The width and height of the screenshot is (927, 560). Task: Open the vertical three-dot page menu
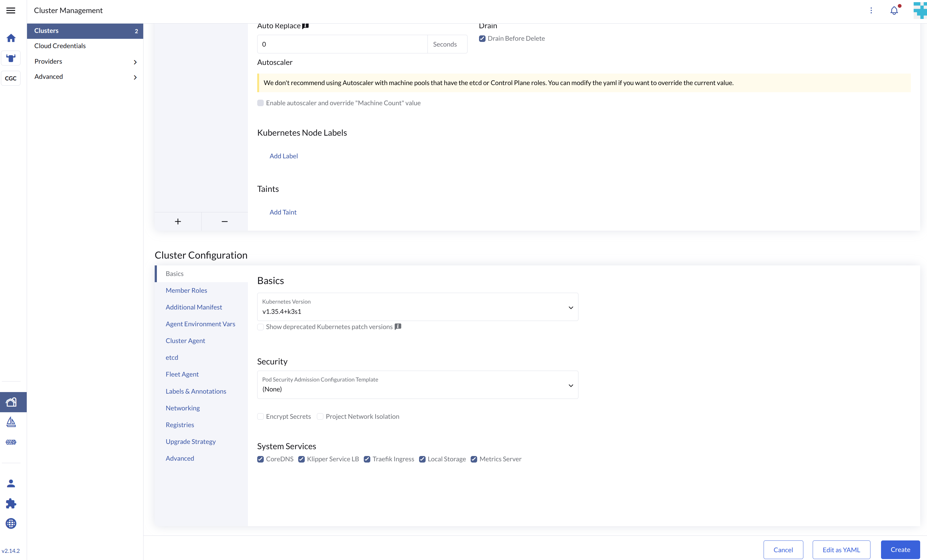coord(871,11)
